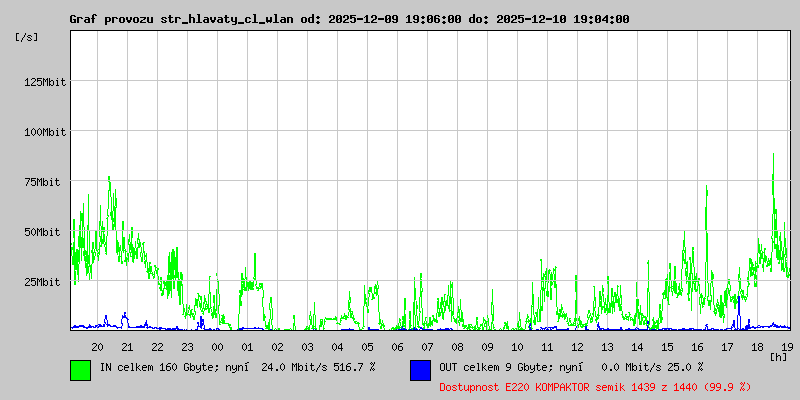Click hour label '01' on x-axis

[x=247, y=347]
